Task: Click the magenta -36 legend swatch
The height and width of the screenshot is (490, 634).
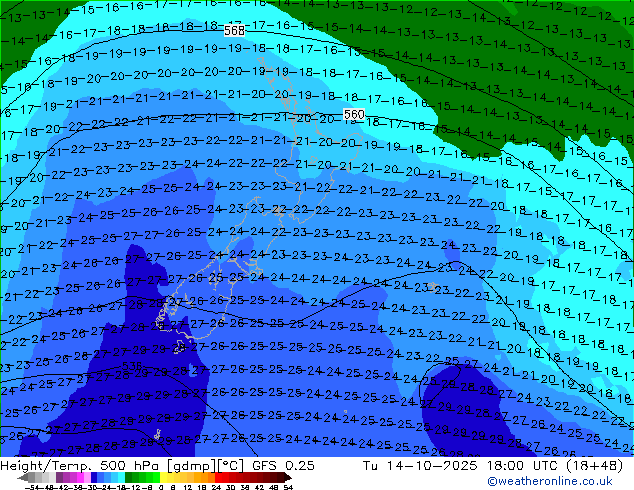Action: 80,477
